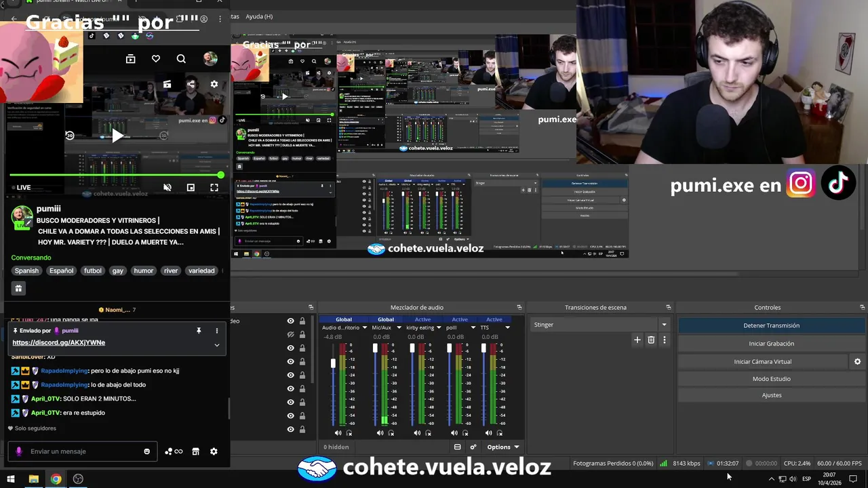Open emote picker in chat input
Viewport: 868px width, 488px height.
pos(146,451)
